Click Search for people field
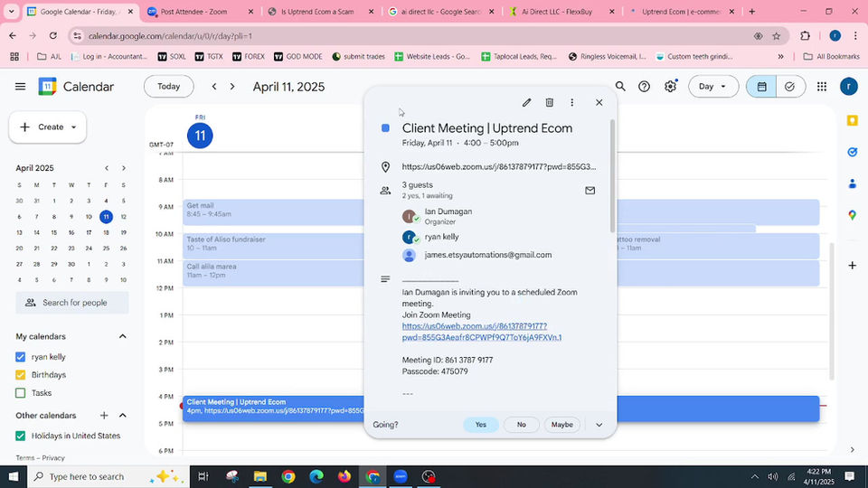 [72, 303]
